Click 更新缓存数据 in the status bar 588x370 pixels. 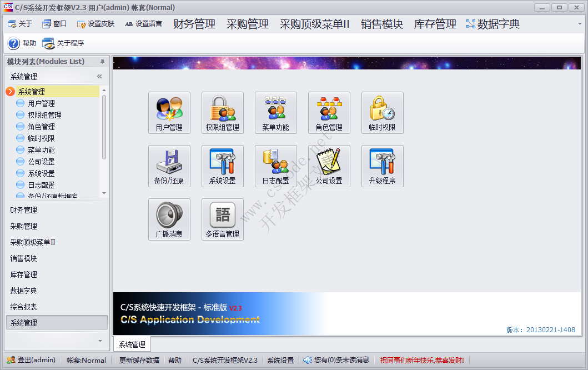click(x=139, y=360)
